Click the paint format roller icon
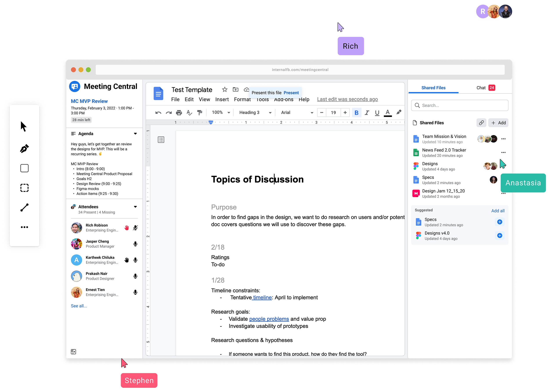 pyautogui.click(x=200, y=112)
